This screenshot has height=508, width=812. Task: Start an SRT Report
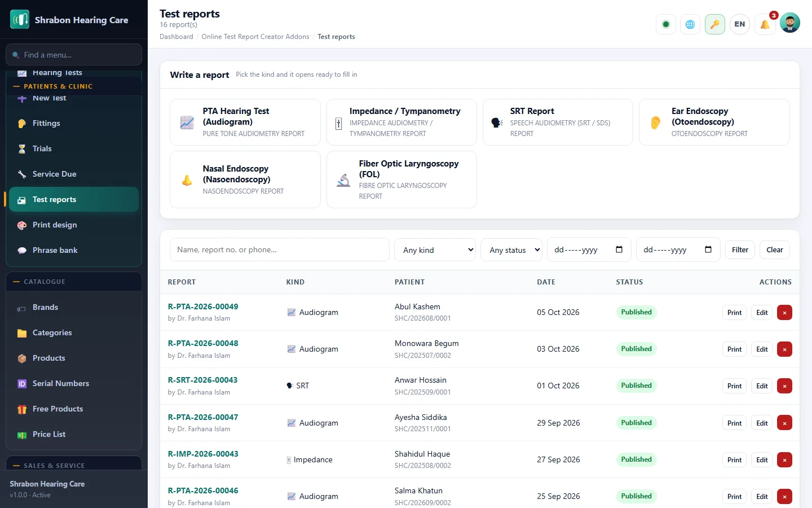[558, 122]
